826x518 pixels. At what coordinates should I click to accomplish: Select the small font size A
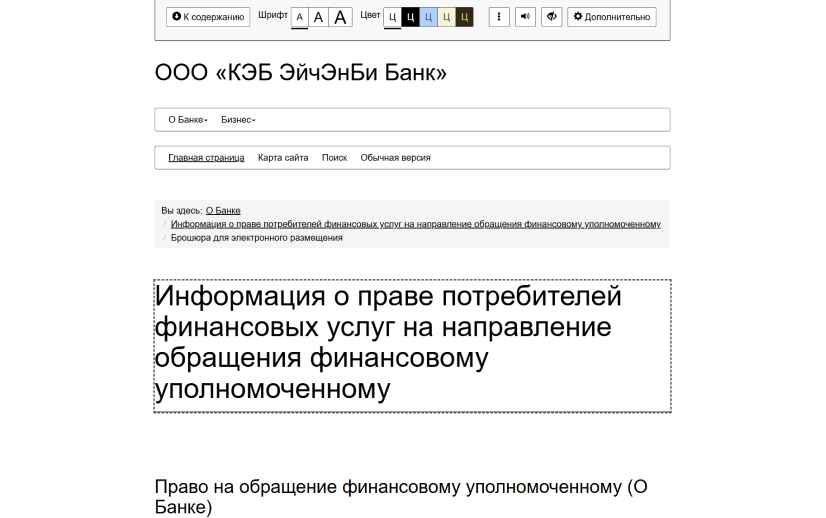(299, 17)
